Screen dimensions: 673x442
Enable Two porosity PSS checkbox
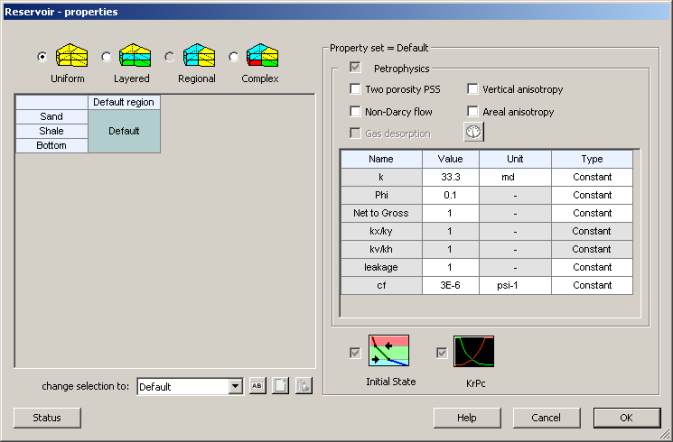355,90
